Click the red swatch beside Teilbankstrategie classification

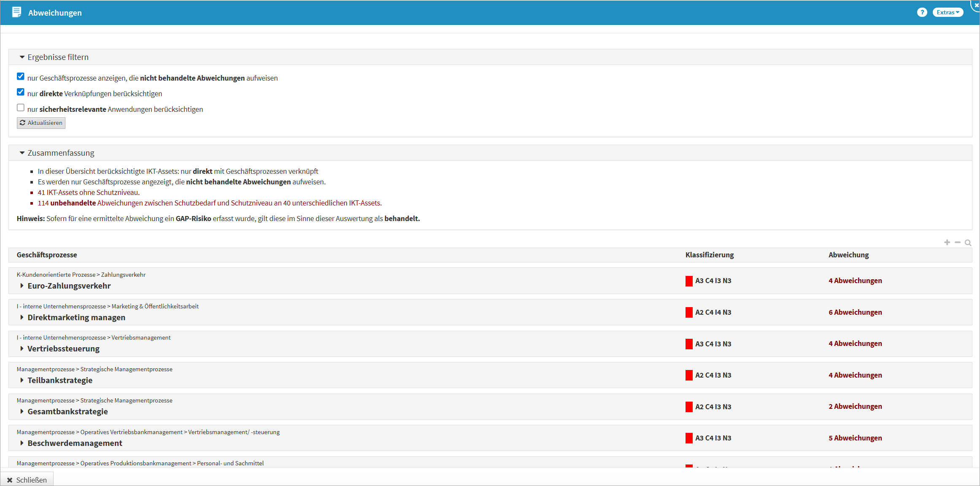(689, 375)
